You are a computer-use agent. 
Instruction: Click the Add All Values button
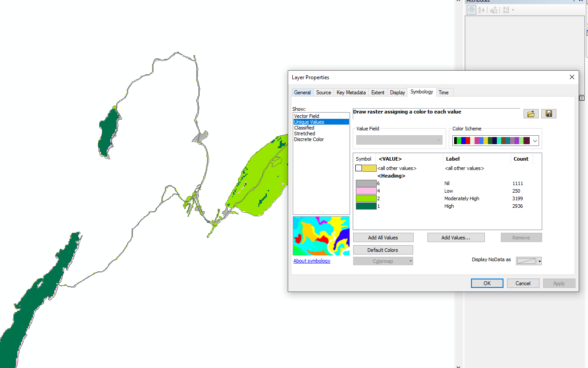pyautogui.click(x=383, y=238)
